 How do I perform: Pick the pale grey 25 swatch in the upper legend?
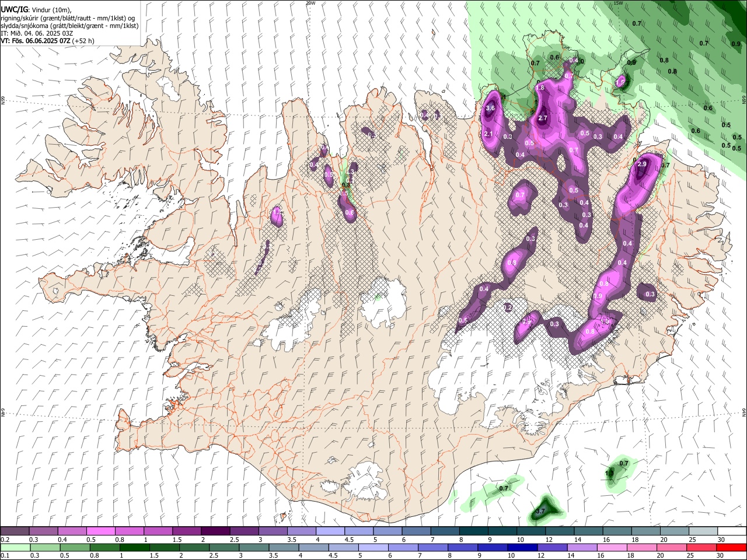click(703, 531)
